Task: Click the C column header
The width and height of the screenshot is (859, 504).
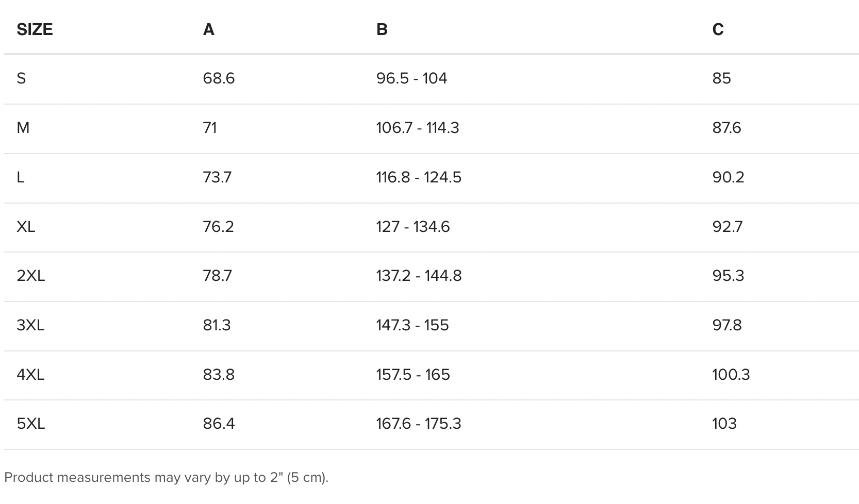Action: coord(718,29)
